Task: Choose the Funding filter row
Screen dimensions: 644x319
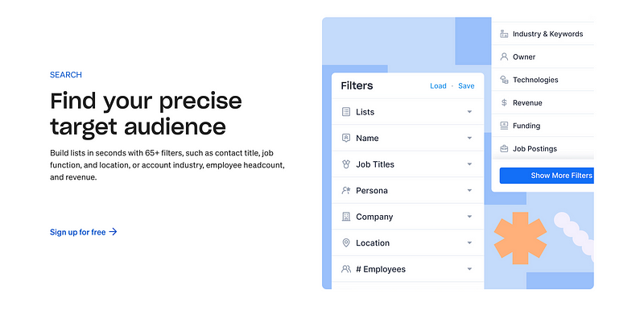Action: click(543, 126)
